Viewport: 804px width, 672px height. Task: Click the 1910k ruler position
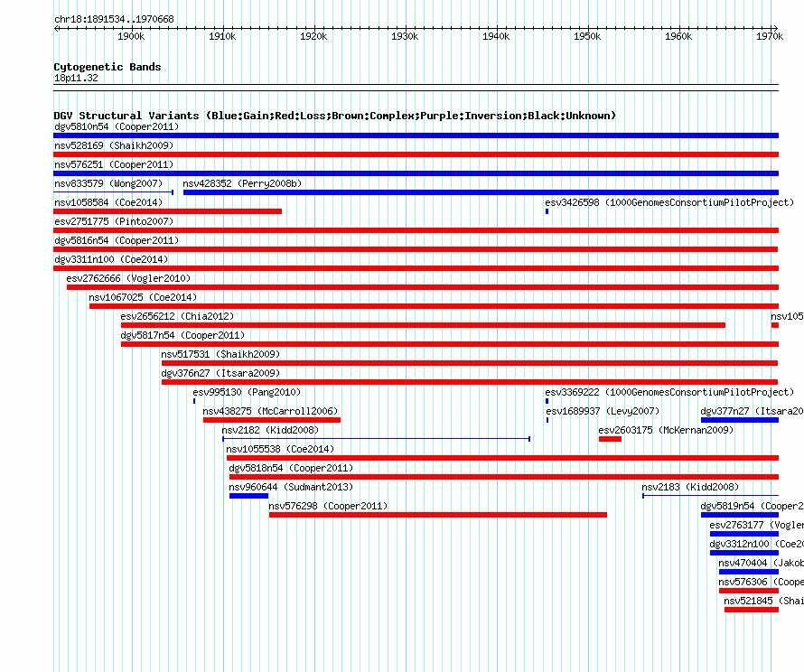222,36
